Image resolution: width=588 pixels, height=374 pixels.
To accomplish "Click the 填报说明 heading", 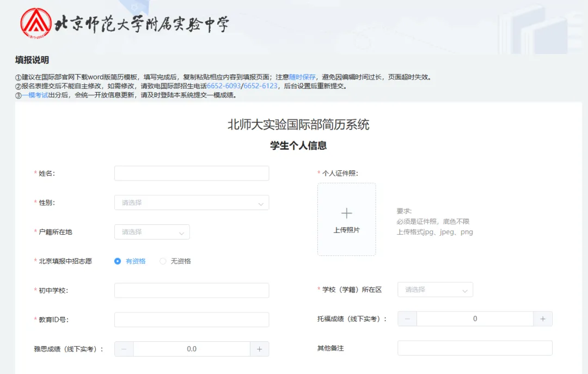I will [32, 60].
